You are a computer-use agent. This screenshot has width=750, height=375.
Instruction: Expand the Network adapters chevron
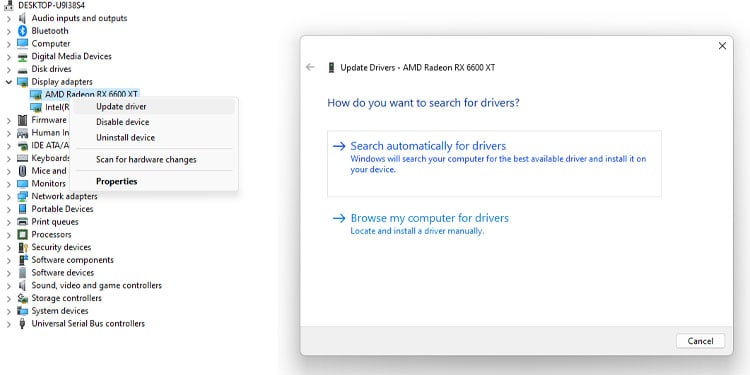pyautogui.click(x=9, y=197)
